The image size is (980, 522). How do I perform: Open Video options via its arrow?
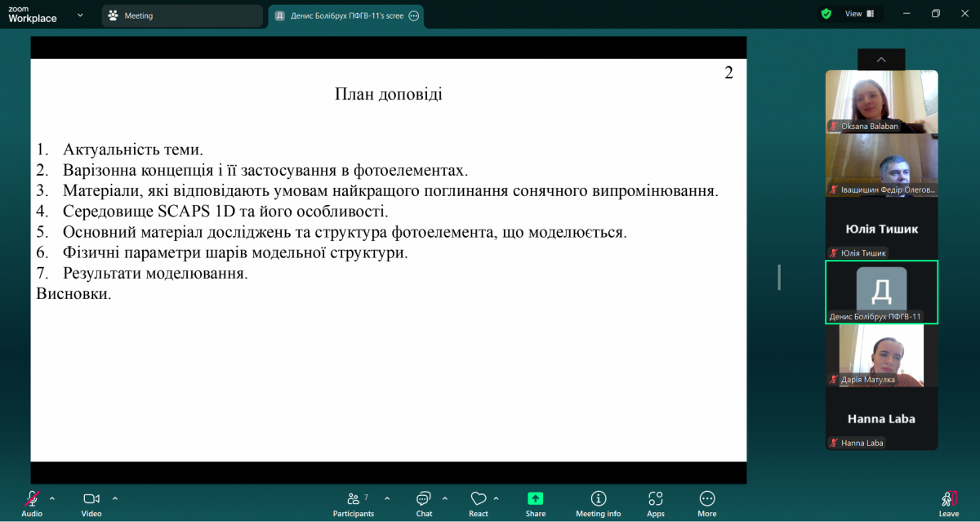[x=114, y=499]
